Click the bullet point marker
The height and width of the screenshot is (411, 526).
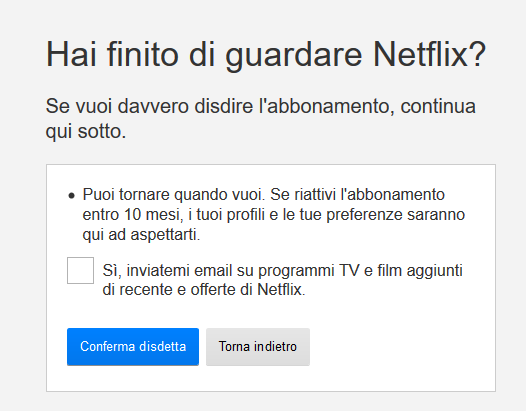(71, 196)
